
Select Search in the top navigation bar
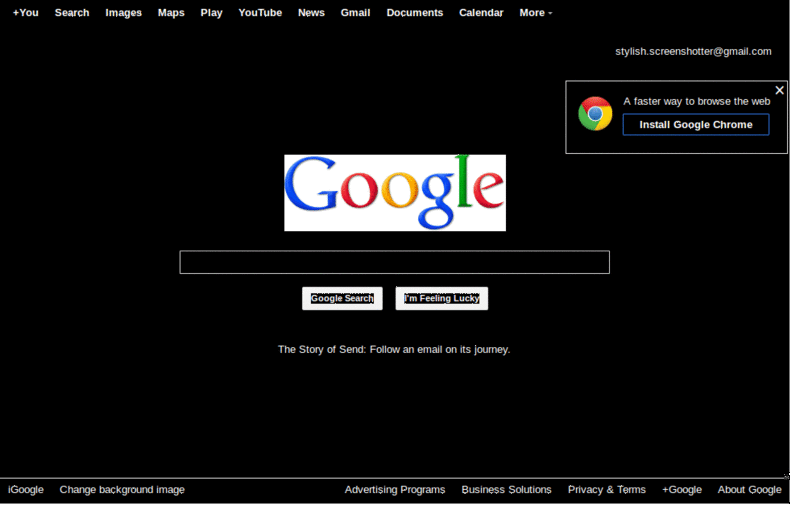pos(72,13)
